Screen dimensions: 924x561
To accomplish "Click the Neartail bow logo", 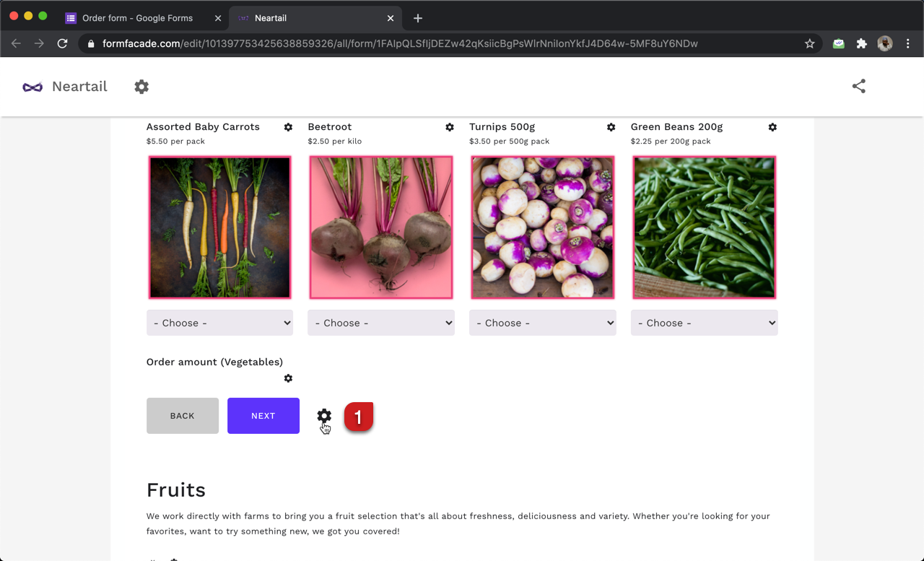I will (32, 86).
